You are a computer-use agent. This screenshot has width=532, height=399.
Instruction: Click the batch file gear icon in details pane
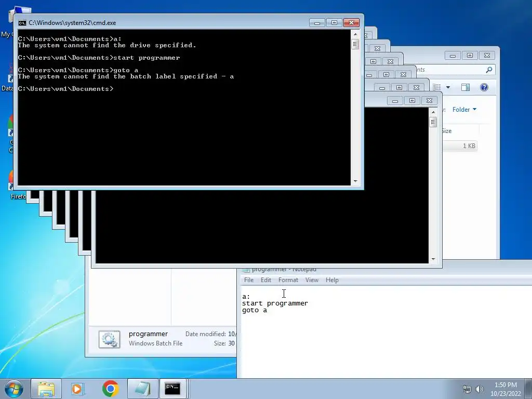click(x=109, y=339)
